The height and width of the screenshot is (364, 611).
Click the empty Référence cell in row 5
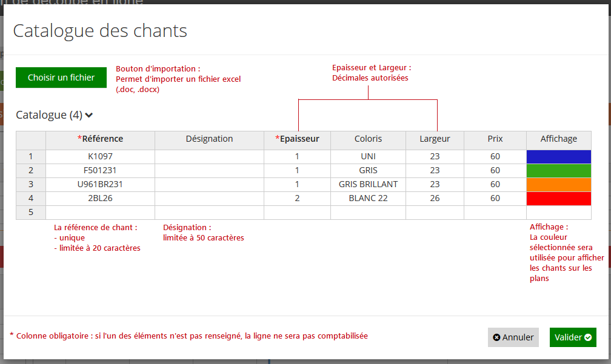100,213
